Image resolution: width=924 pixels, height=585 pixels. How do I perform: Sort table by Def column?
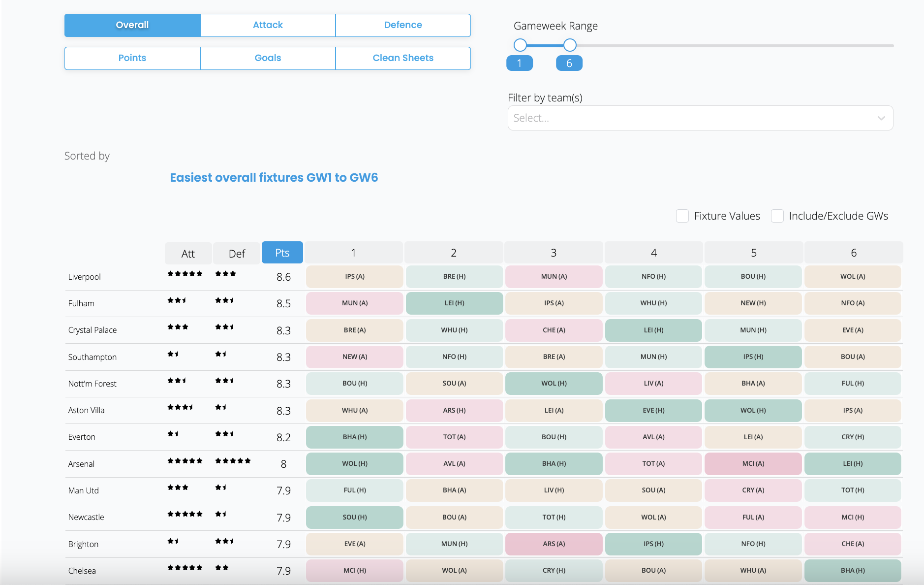pyautogui.click(x=237, y=253)
